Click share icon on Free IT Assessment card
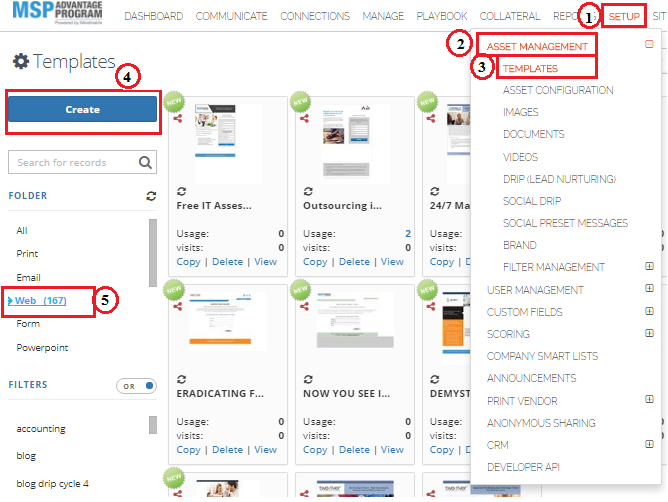This screenshot has width=668, height=502. [178, 118]
